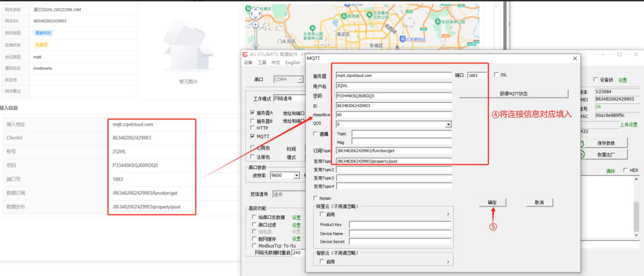Click the 东郊森林公园 marker on the map
Viewport: 644px width, 276px height.
[438, 21]
